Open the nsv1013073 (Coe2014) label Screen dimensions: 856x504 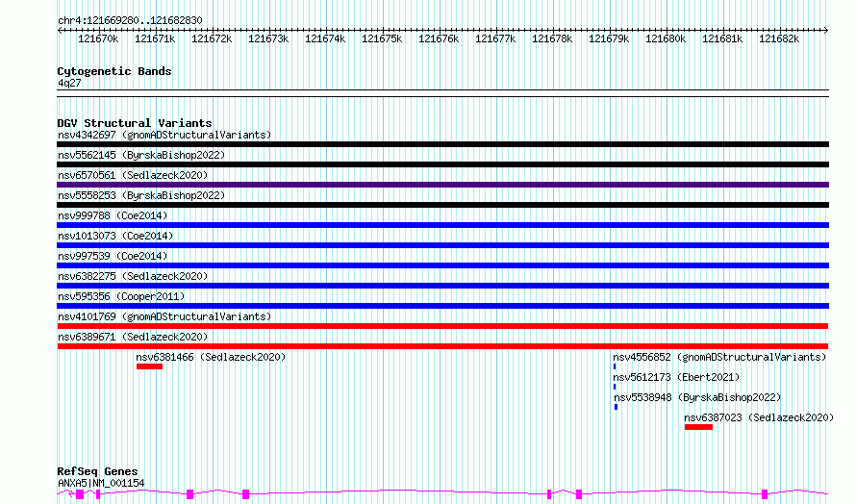coord(115,236)
